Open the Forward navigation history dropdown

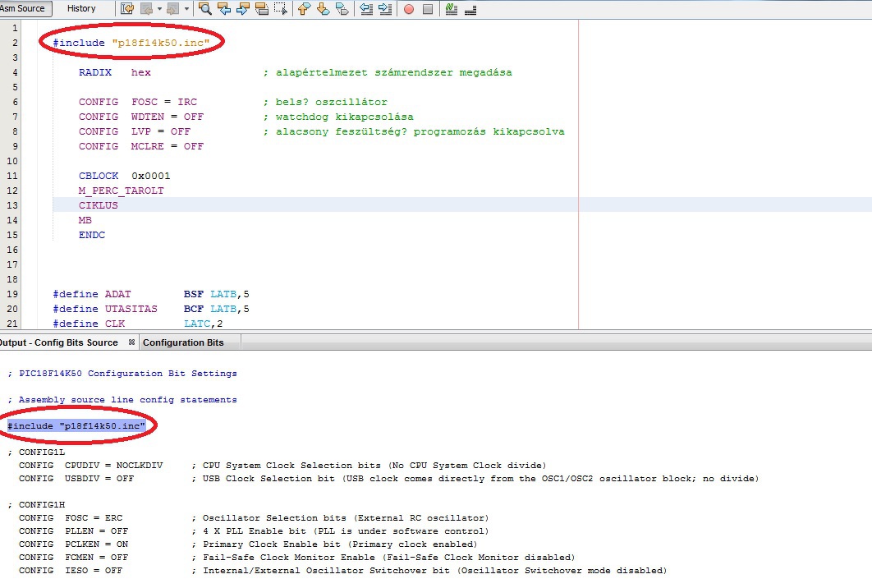[186, 9]
